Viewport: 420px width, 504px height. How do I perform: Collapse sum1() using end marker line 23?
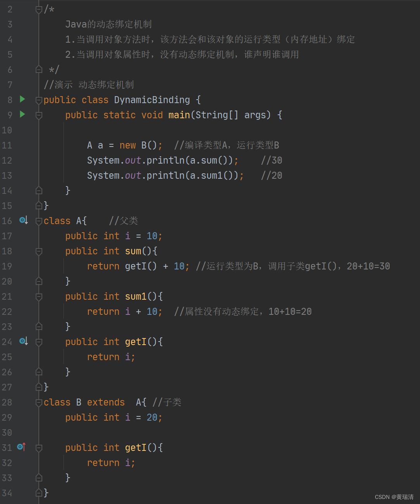click(39, 326)
